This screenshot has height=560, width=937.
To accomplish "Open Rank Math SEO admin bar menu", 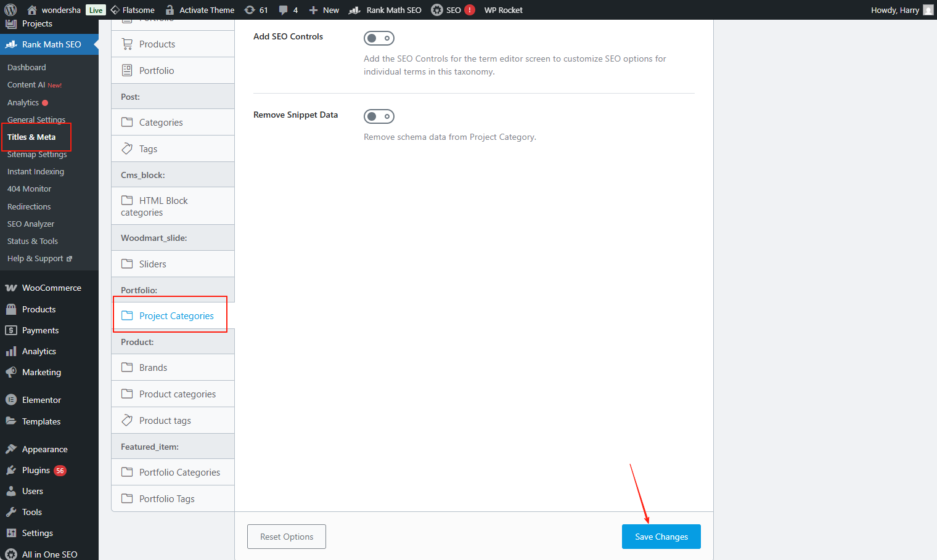I will click(x=385, y=10).
